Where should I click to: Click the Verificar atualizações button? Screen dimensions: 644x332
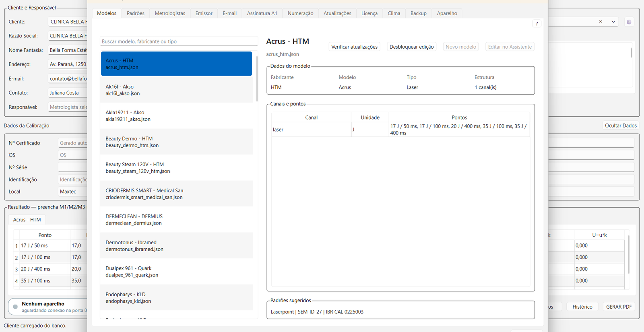pos(355,47)
